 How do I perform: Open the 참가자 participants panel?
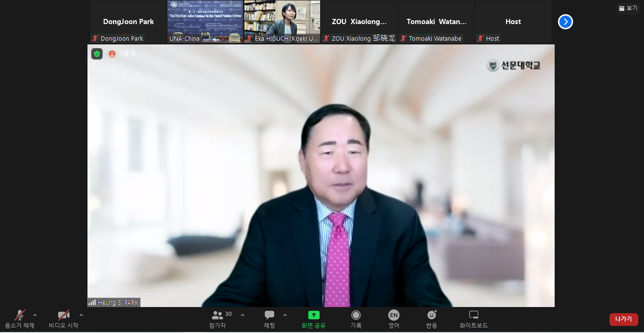click(x=218, y=319)
